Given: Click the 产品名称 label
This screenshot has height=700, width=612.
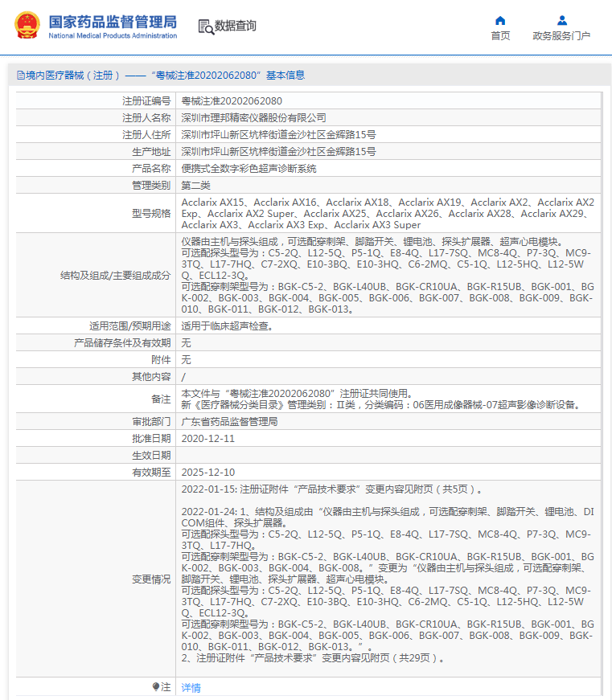Looking at the screenshot, I should pos(151,169).
